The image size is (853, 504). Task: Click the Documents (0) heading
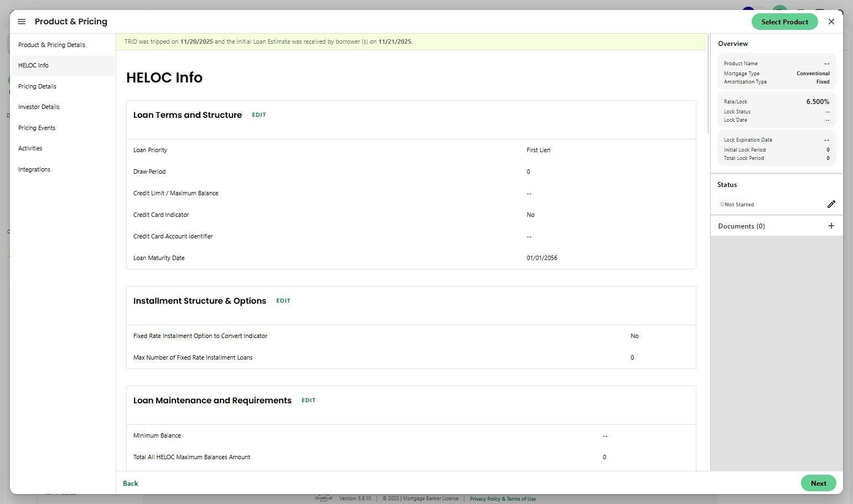[741, 226]
